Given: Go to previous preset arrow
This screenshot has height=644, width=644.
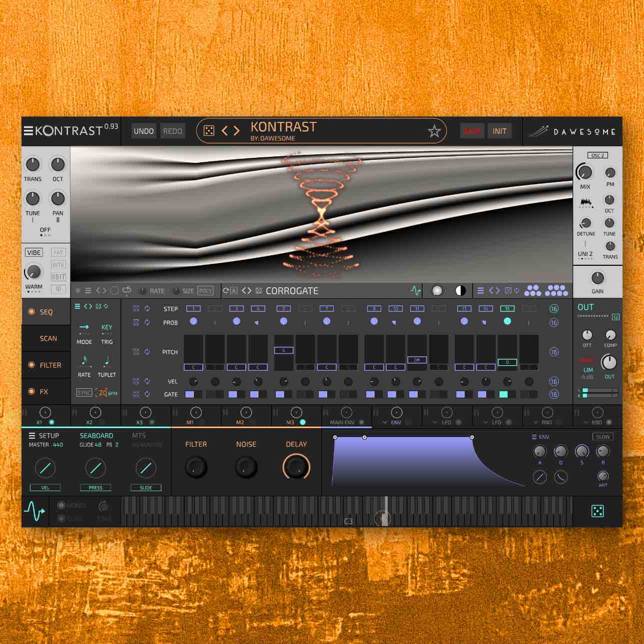Looking at the screenshot, I should pyautogui.click(x=225, y=131).
